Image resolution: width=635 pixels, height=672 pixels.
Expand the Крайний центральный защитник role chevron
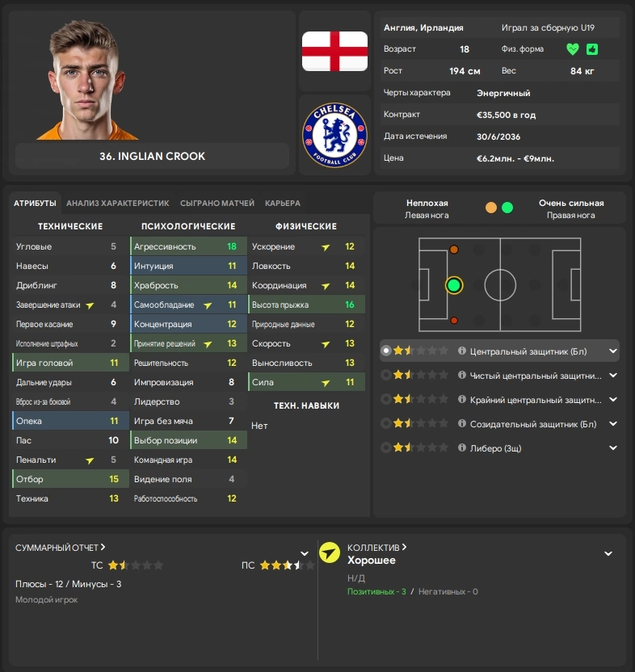[x=613, y=400]
